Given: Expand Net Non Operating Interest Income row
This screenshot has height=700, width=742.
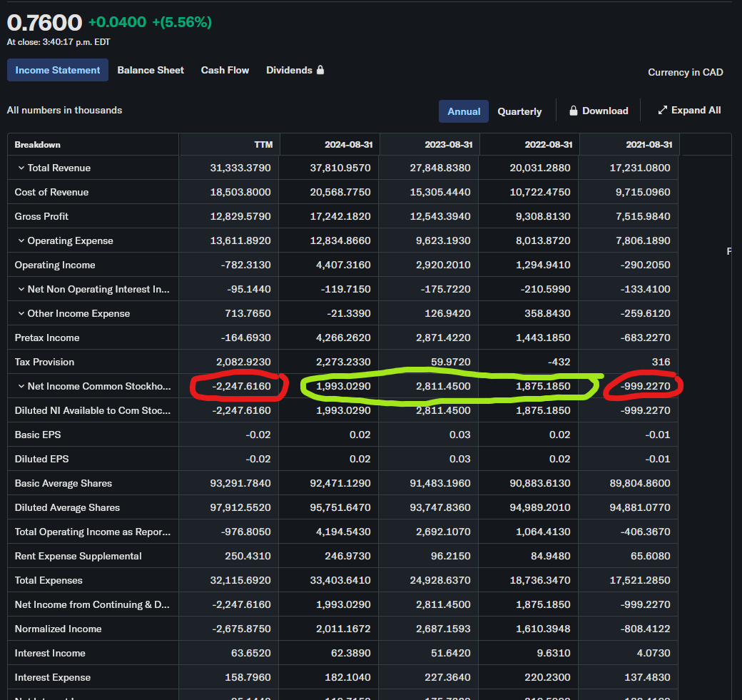Looking at the screenshot, I should pyautogui.click(x=21, y=289).
